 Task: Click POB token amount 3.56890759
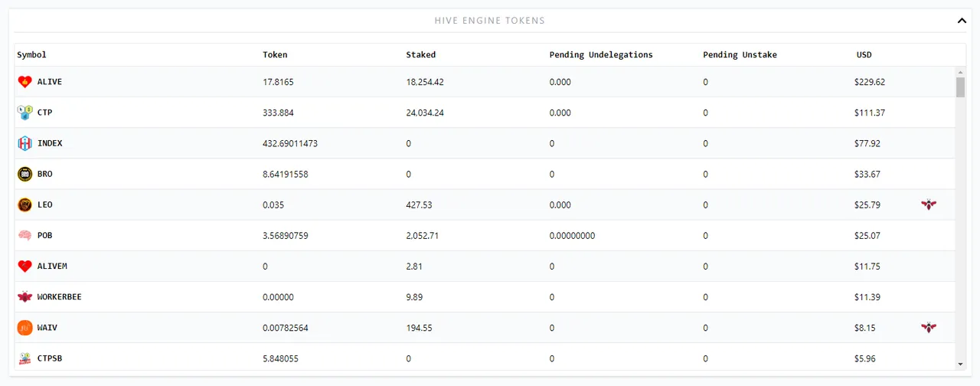286,235
